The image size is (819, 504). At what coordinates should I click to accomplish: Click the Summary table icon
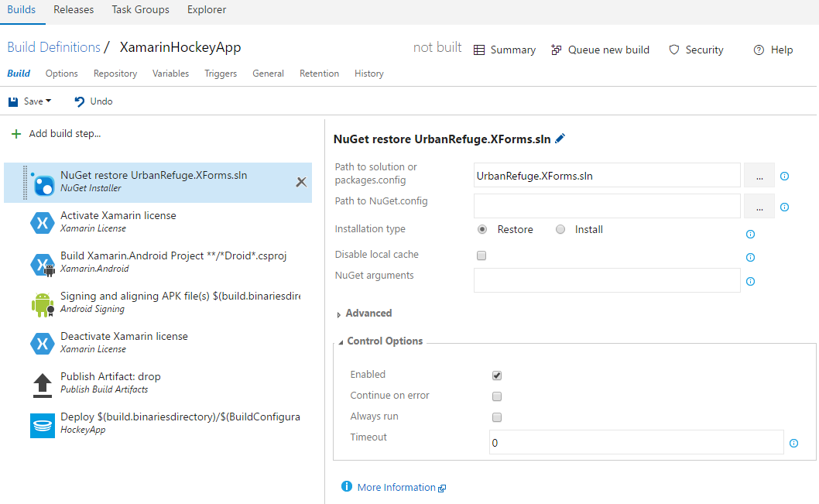point(479,50)
